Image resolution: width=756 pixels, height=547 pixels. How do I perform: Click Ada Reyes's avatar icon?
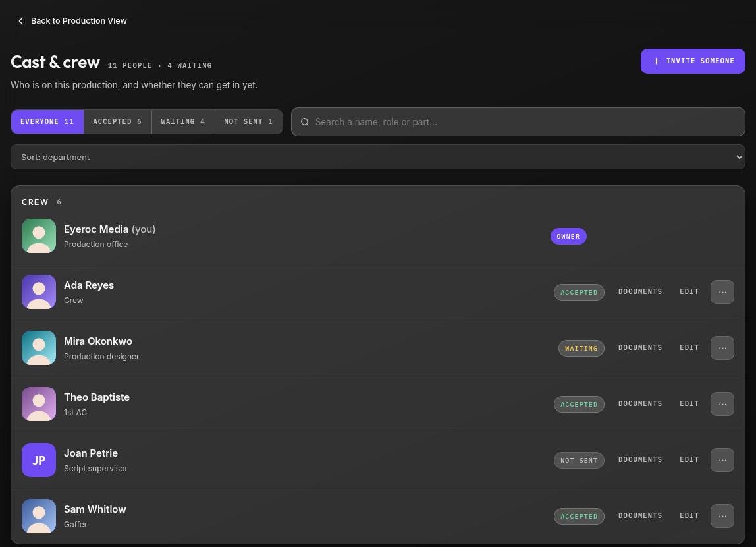click(x=39, y=292)
